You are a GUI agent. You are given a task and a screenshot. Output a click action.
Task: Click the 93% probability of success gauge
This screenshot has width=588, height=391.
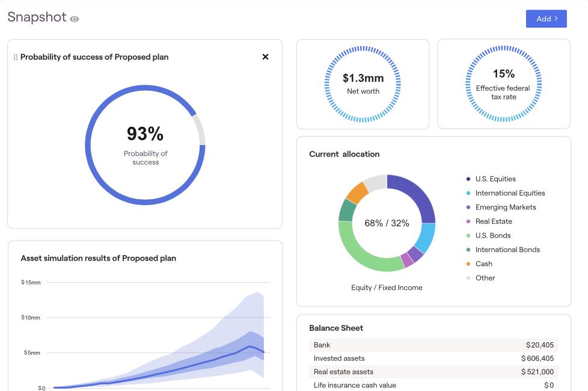tap(145, 145)
